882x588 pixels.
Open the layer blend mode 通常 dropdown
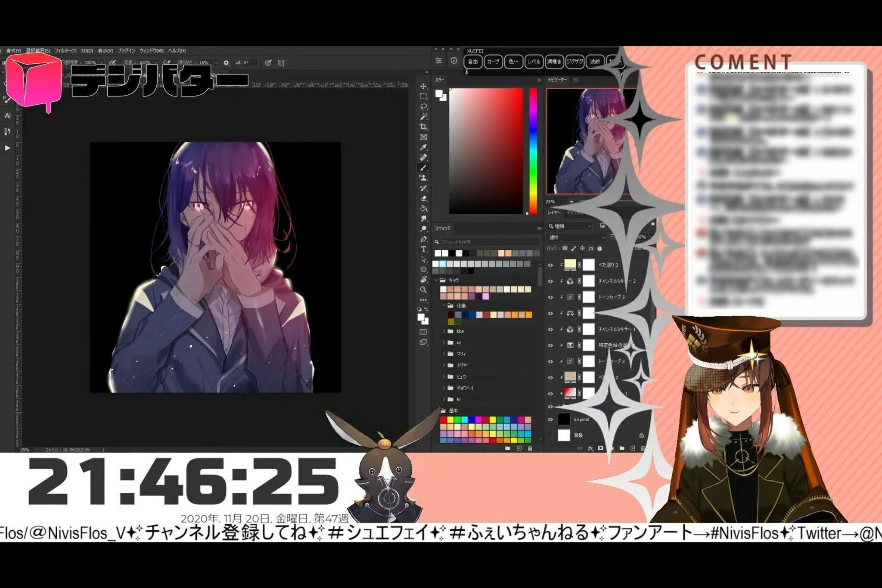[x=577, y=237]
